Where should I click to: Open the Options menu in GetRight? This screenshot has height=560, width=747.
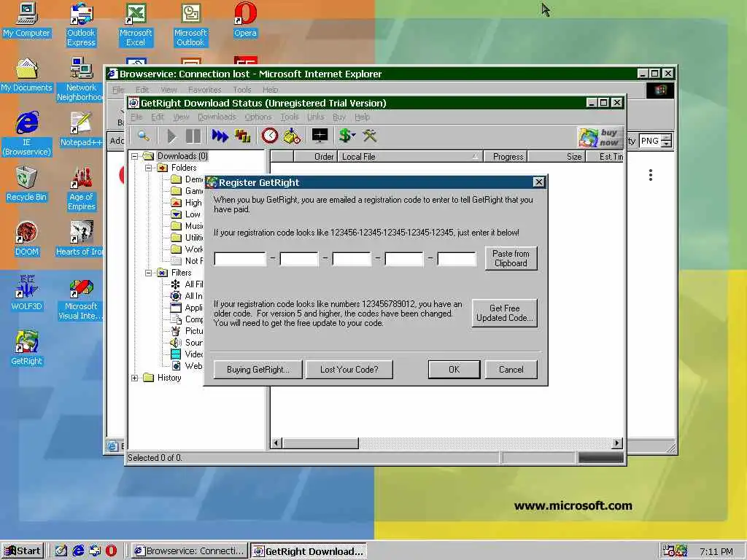(x=258, y=117)
